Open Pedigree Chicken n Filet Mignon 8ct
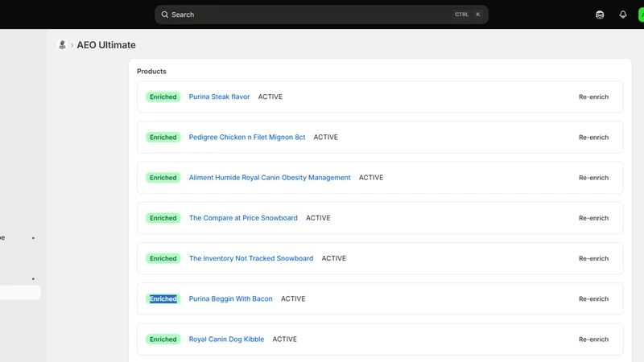 tap(247, 137)
